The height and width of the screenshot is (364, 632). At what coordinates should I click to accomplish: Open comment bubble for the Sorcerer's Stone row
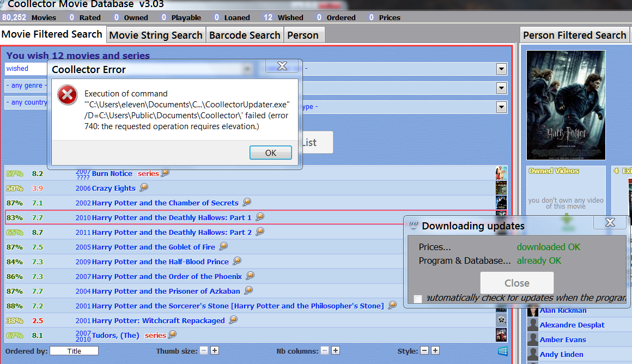tap(392, 305)
